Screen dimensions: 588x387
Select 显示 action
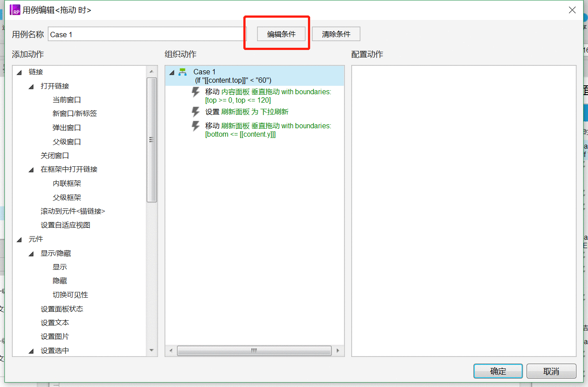point(60,267)
